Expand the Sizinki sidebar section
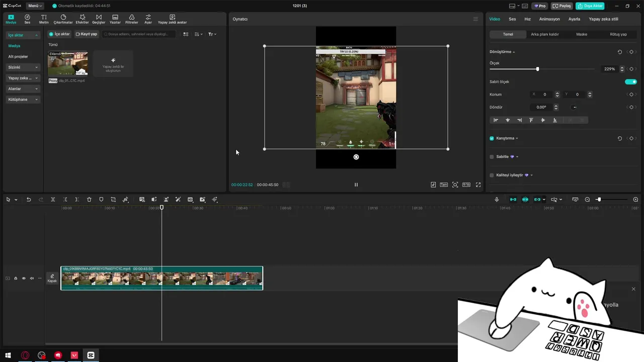 click(23, 67)
